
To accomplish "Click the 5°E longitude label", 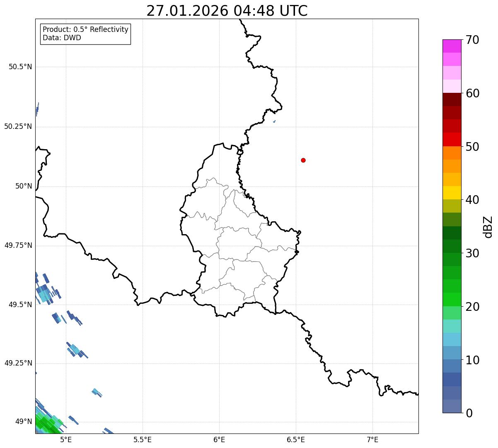I will pos(66,439).
